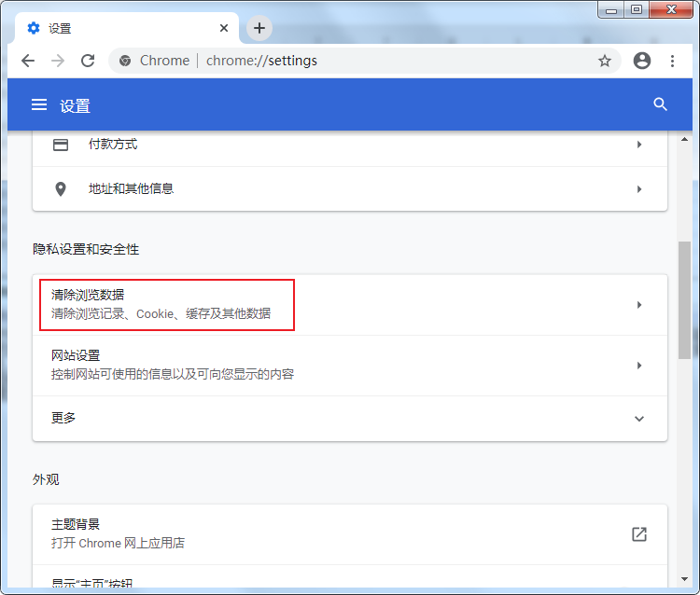700x595 pixels.
Task: Minimize the Chrome window
Action: click(611, 10)
